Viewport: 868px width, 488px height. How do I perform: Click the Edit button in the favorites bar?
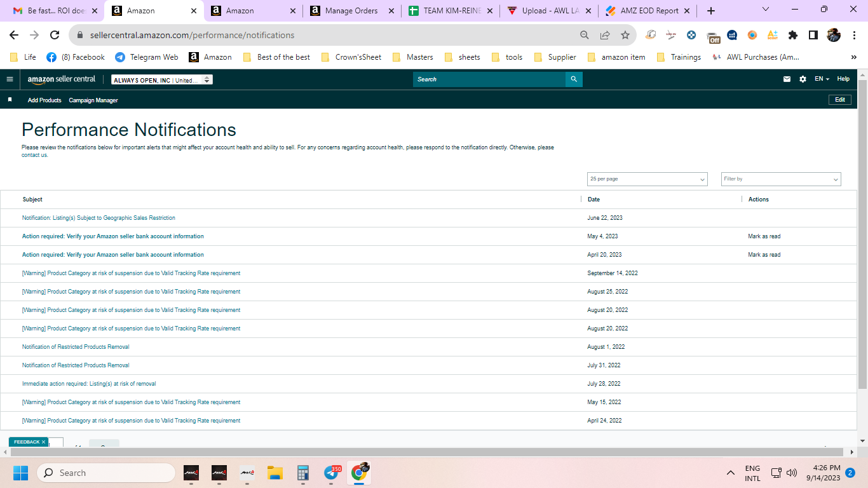839,100
